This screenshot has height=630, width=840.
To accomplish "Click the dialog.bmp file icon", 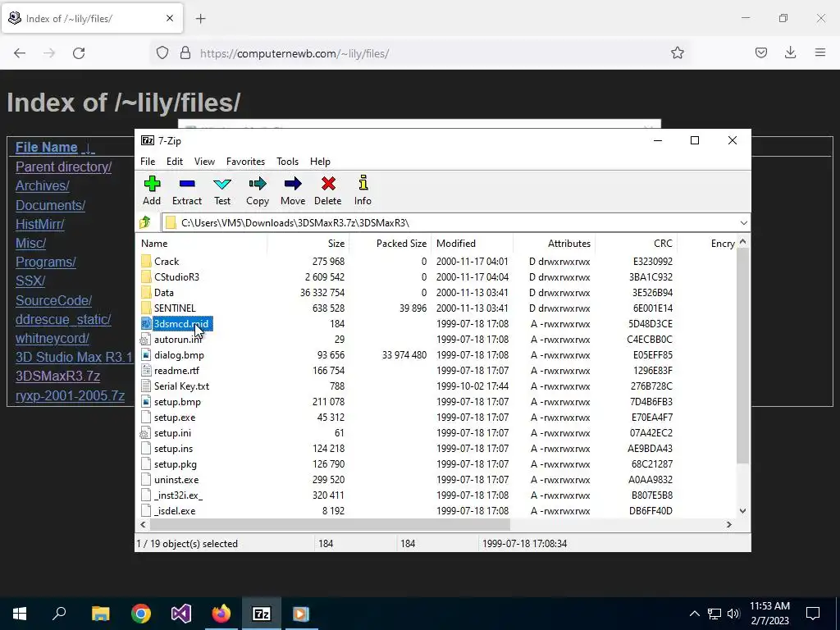I will (x=146, y=354).
